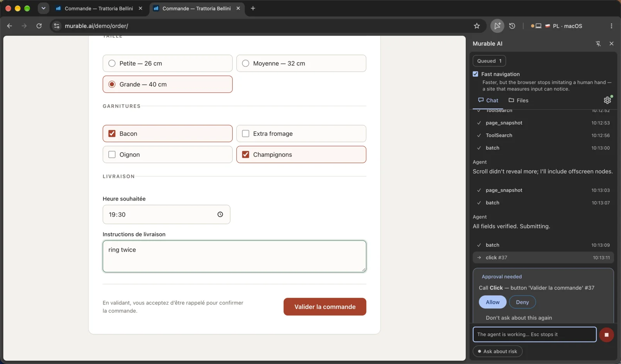Image resolution: width=621 pixels, height=364 pixels.
Task: Go back with browser back arrow
Action: click(x=9, y=26)
